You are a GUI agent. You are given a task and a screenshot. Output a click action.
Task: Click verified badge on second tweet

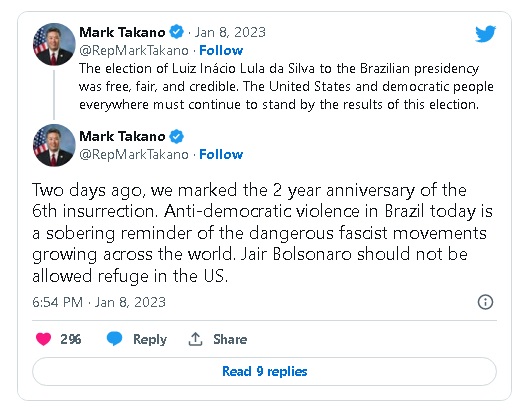click(176, 136)
